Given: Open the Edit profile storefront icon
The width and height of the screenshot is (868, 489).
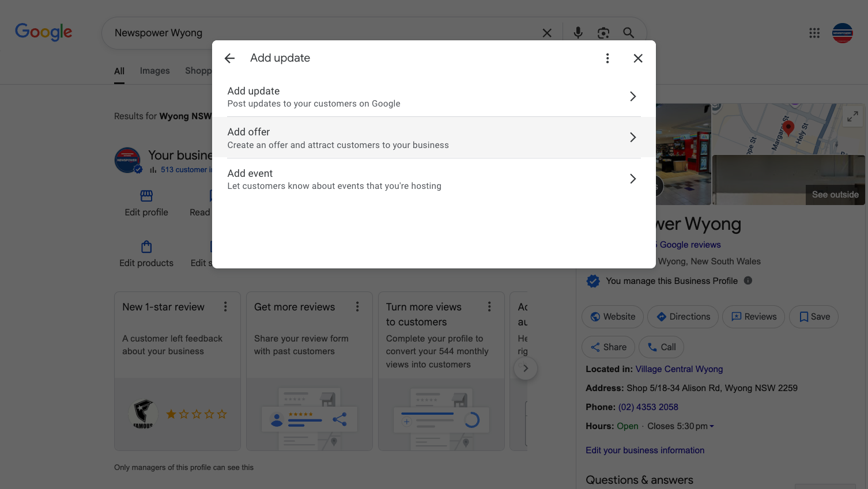Looking at the screenshot, I should coord(146,196).
